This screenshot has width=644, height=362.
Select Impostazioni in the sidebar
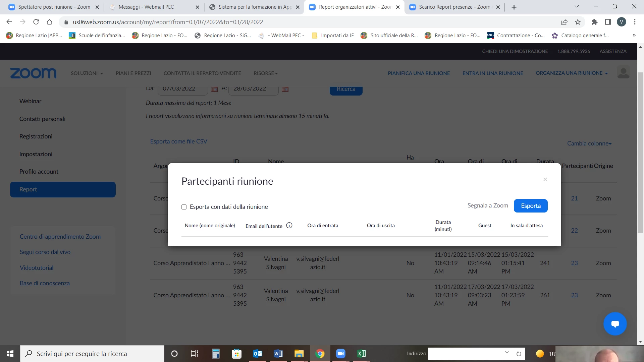[36, 154]
